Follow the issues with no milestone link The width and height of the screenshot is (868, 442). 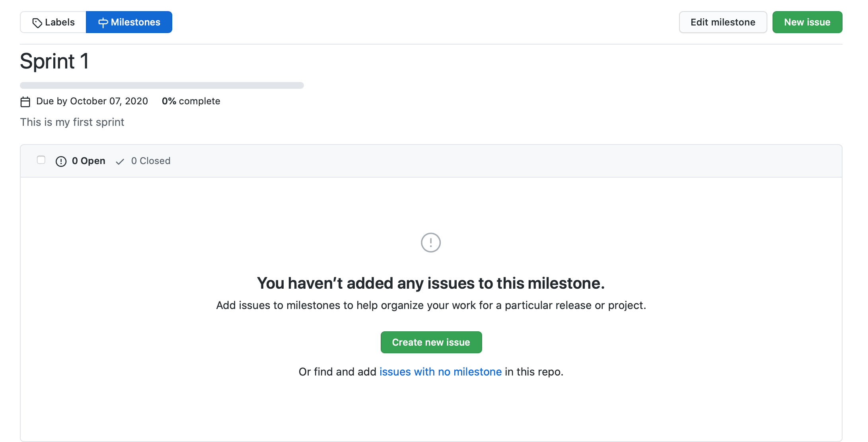440,372
